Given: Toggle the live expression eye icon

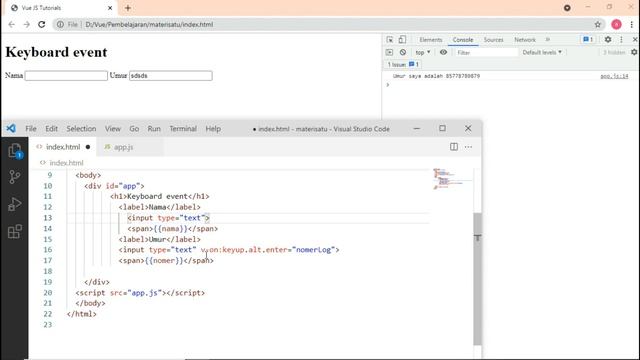Looking at the screenshot, I should pos(443,52).
